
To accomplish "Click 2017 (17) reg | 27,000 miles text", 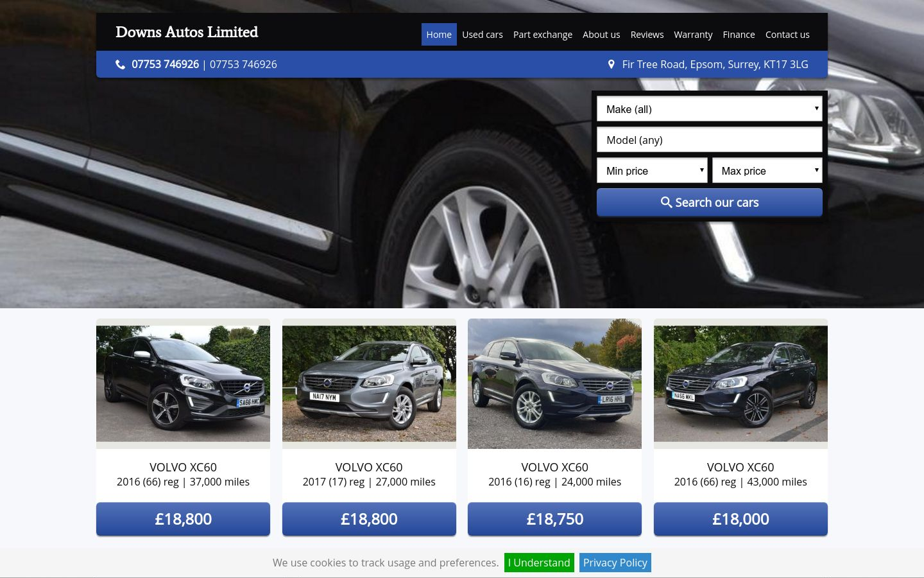I will (x=369, y=482).
